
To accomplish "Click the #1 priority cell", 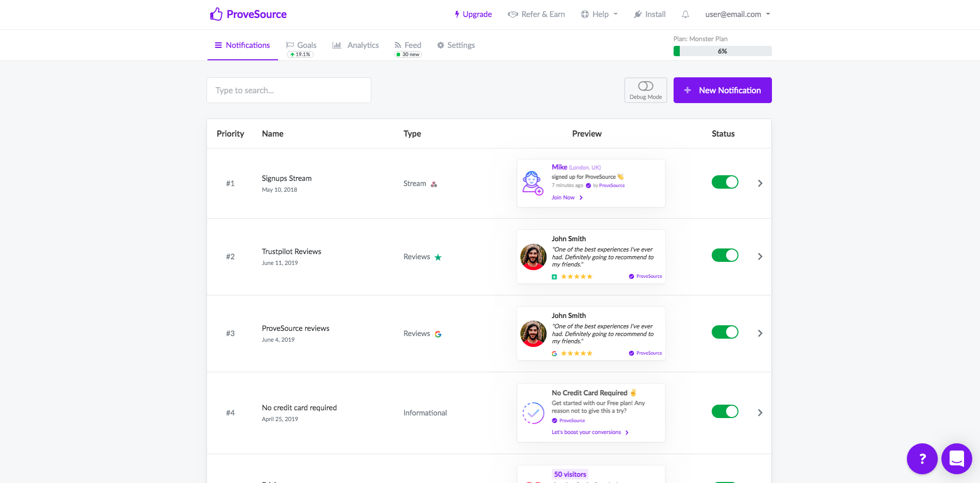I will [x=230, y=184].
